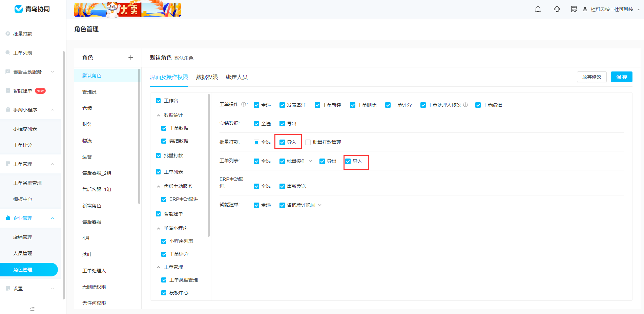644x314 pixels.
Task: Click the 批量打款 sidebar icon
Action: [8, 34]
